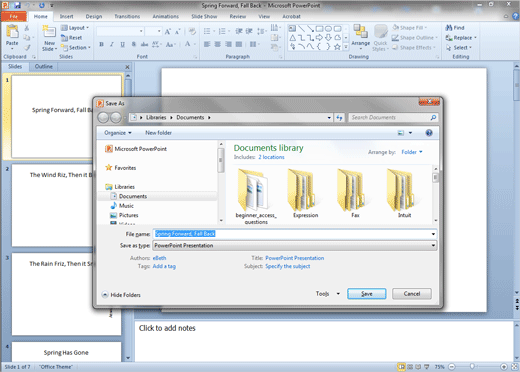This screenshot has width=520, height=372.
Task: Open the Layout dropdown
Action: [75, 28]
